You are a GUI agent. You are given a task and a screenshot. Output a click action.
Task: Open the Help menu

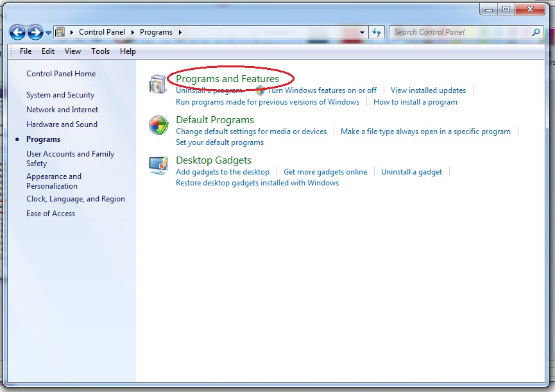[x=128, y=51]
